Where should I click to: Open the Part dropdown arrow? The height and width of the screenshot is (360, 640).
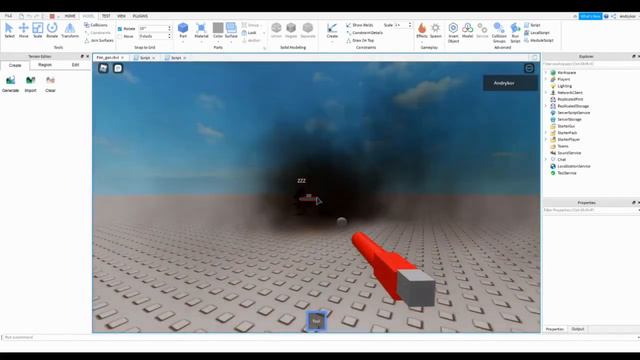(x=183, y=41)
